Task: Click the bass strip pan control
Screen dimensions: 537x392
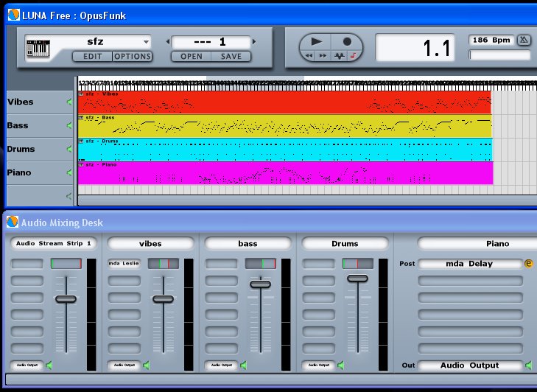Action: 261,264
